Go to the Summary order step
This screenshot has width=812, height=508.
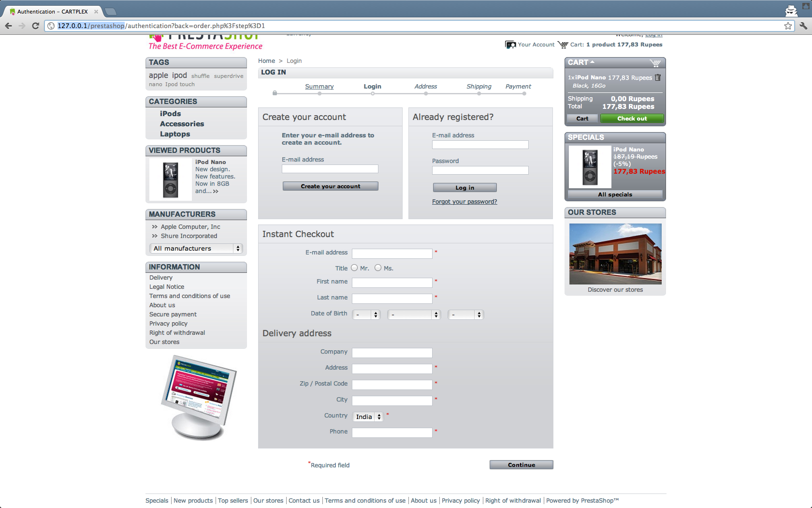(x=319, y=87)
